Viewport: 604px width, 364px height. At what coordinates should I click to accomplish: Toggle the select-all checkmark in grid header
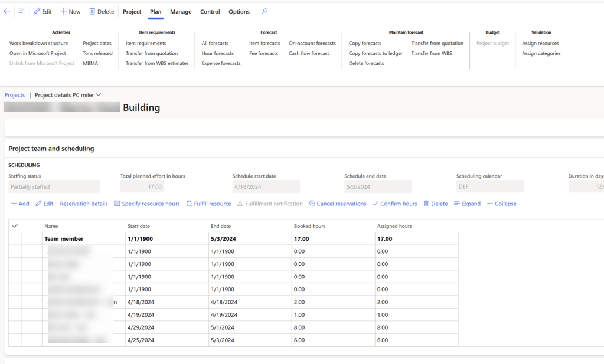(15, 226)
